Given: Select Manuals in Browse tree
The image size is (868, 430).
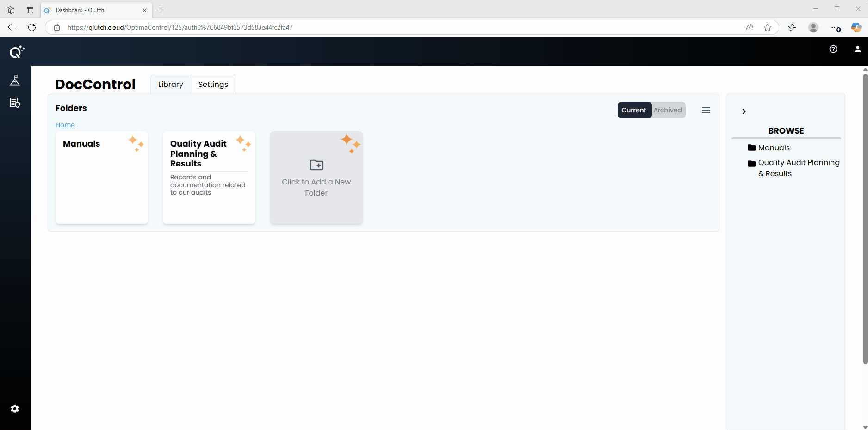Looking at the screenshot, I should [x=774, y=148].
